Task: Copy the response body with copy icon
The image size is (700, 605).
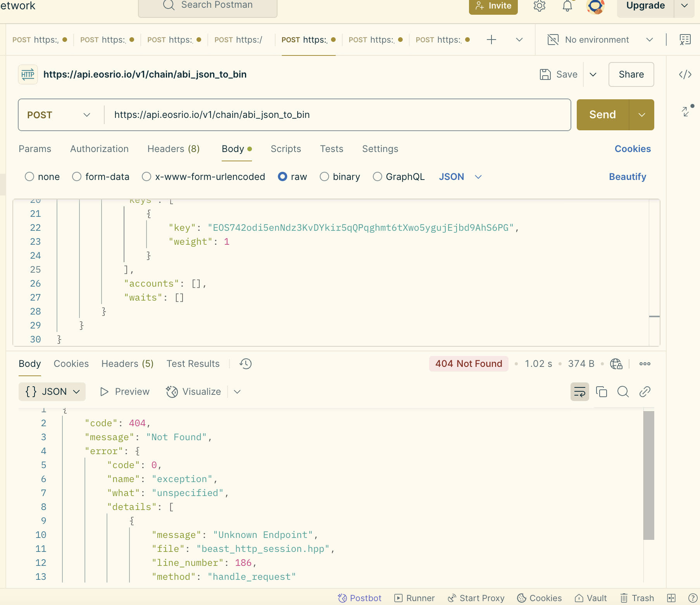Action: [601, 392]
